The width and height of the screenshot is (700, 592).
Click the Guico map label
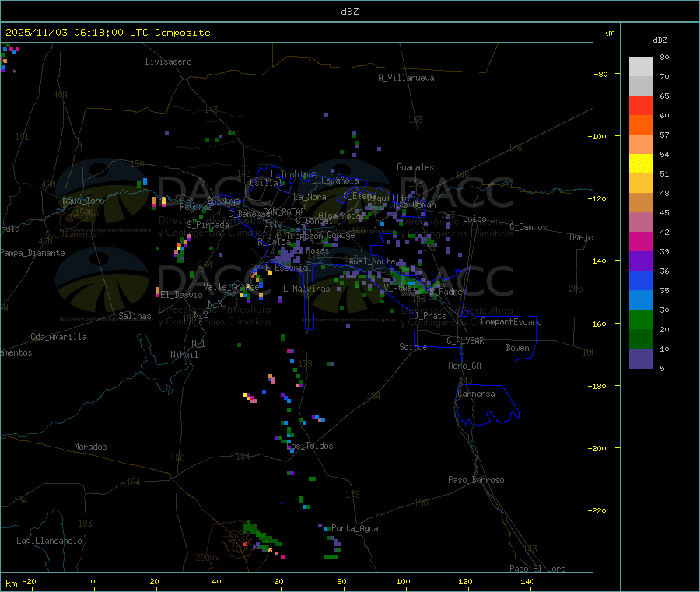(x=474, y=219)
